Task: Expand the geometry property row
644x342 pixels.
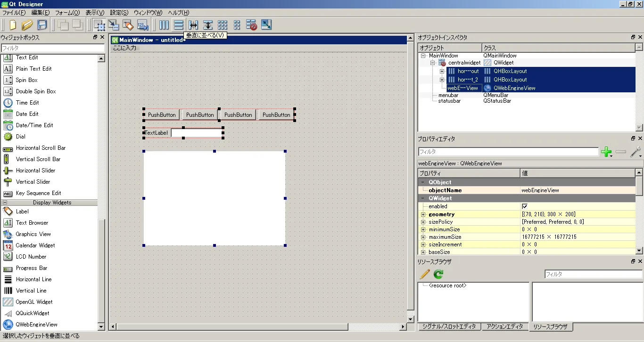Action: pos(423,214)
